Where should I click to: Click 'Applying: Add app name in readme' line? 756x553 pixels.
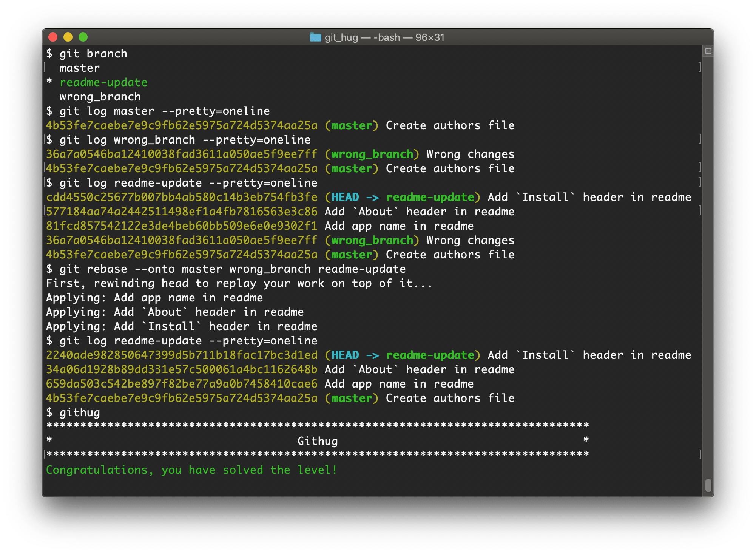click(154, 298)
